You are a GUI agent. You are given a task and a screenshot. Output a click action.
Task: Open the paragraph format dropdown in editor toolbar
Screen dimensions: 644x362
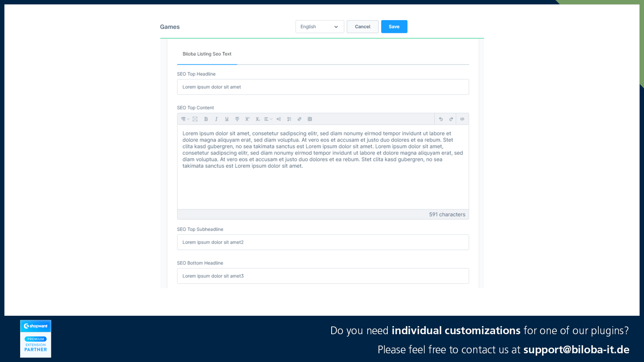point(185,119)
